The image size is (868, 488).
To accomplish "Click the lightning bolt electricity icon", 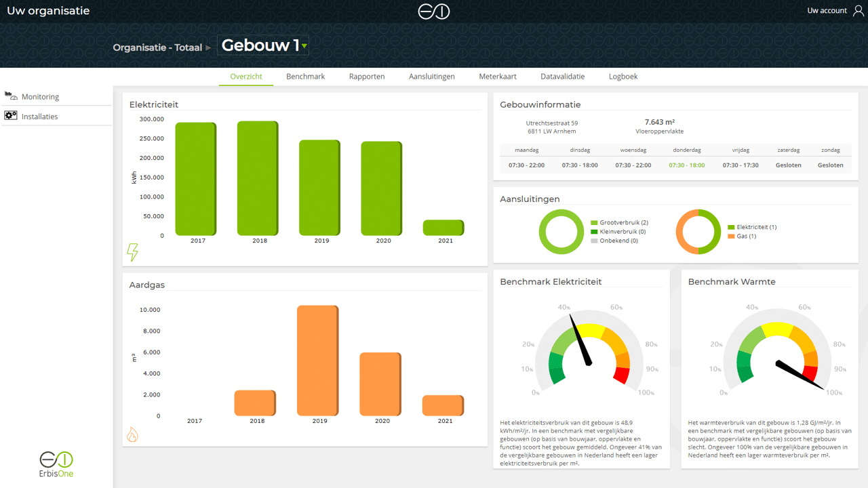I will coord(133,252).
